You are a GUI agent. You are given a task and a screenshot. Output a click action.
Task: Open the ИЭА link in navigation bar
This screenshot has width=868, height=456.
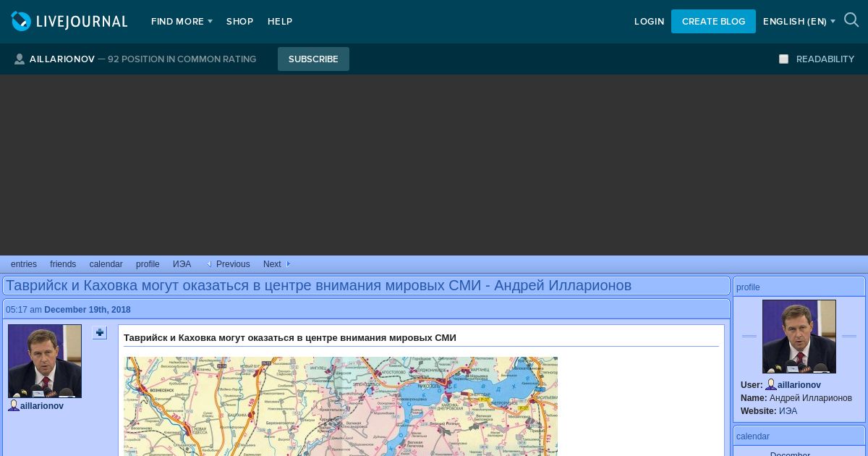(182, 264)
